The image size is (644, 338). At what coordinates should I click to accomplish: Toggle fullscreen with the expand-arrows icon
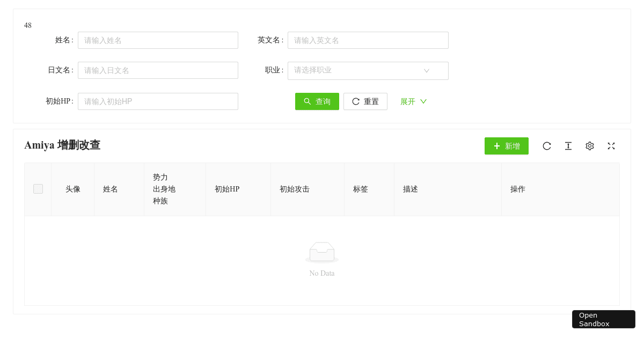(611, 145)
